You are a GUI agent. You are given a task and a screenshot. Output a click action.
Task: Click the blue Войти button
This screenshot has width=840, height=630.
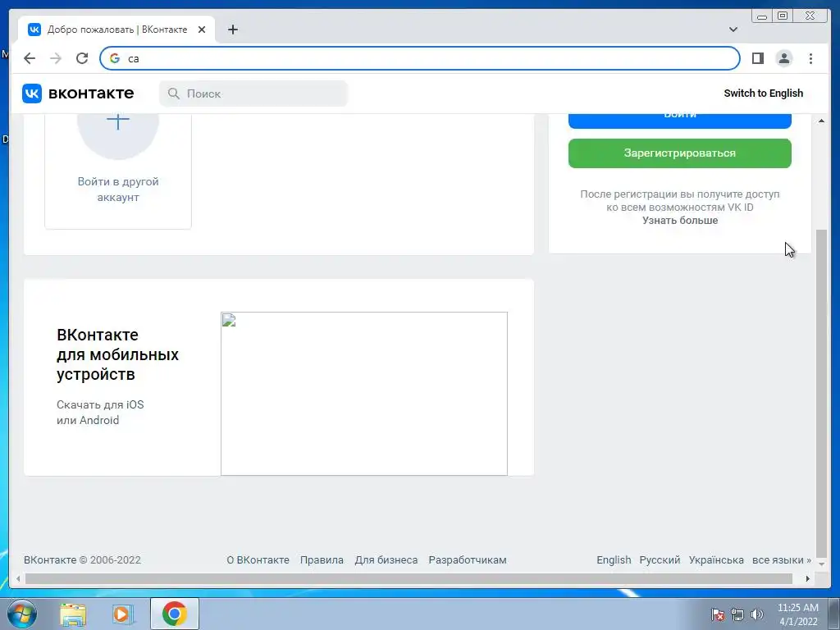680,121
